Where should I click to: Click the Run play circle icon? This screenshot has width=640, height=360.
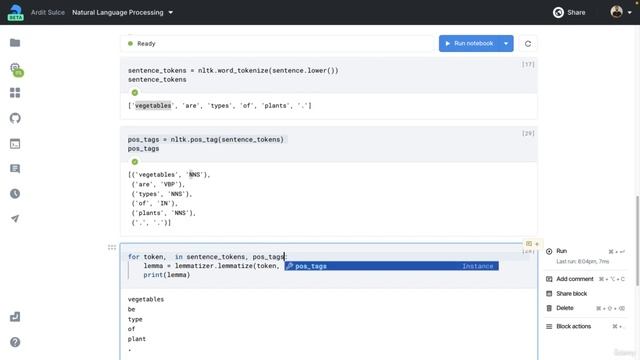point(549,251)
